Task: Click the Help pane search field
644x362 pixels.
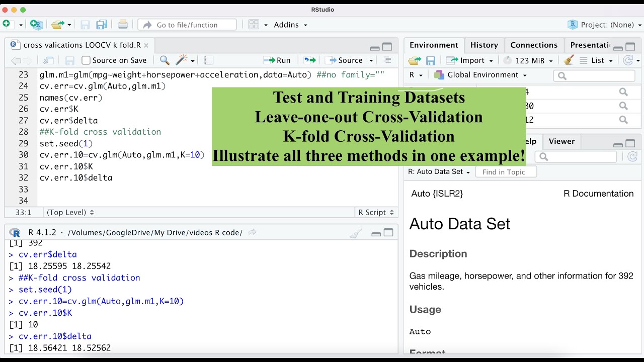Action: coord(576,157)
